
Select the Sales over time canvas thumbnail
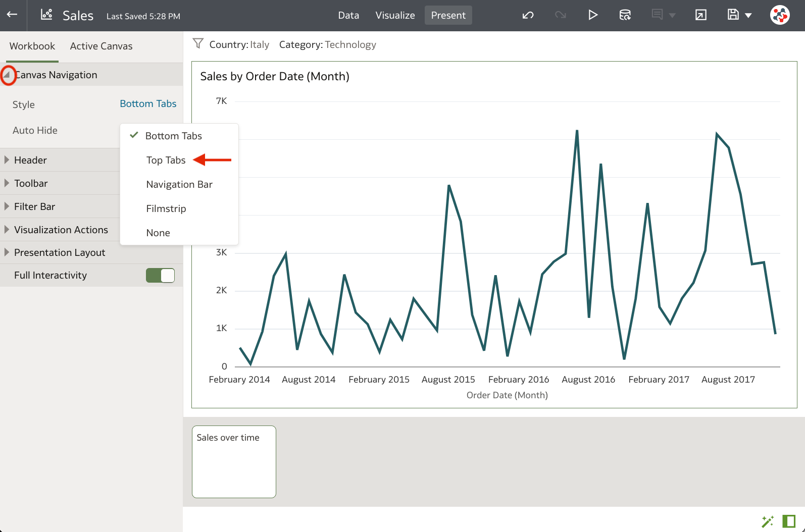[234, 461]
